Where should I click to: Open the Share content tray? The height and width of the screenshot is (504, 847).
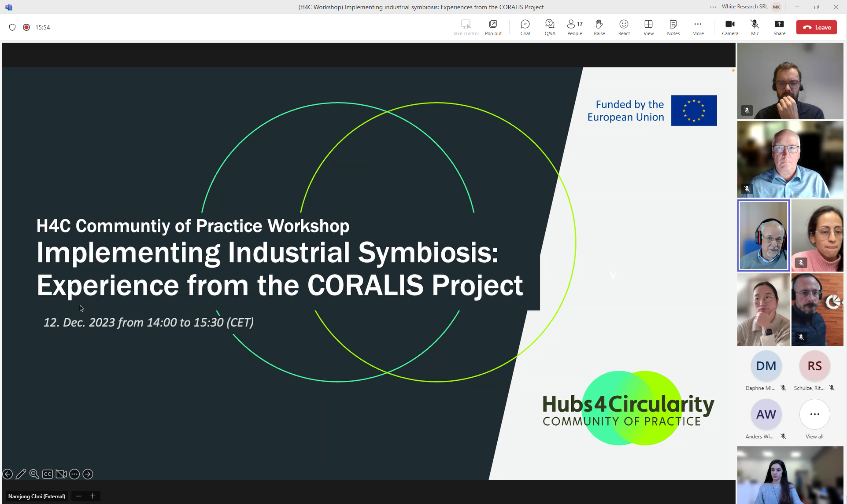(779, 27)
